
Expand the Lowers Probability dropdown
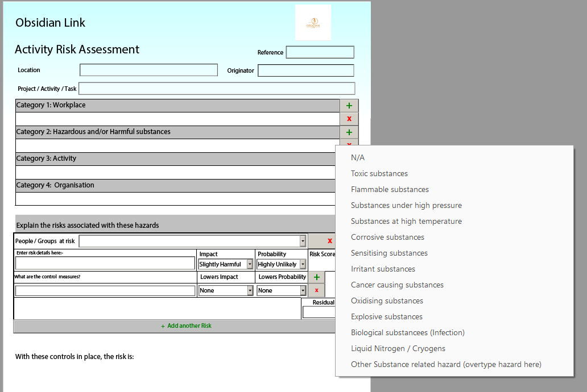(303, 290)
